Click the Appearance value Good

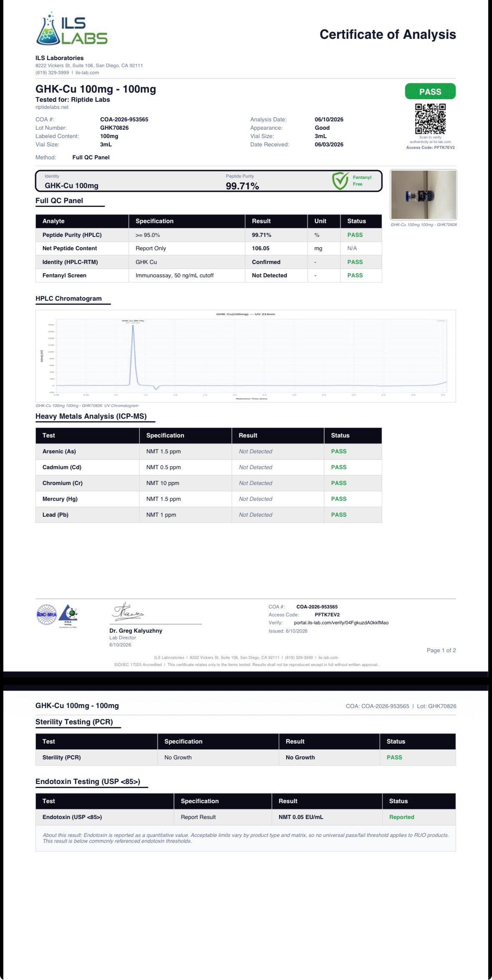pyautogui.click(x=322, y=128)
